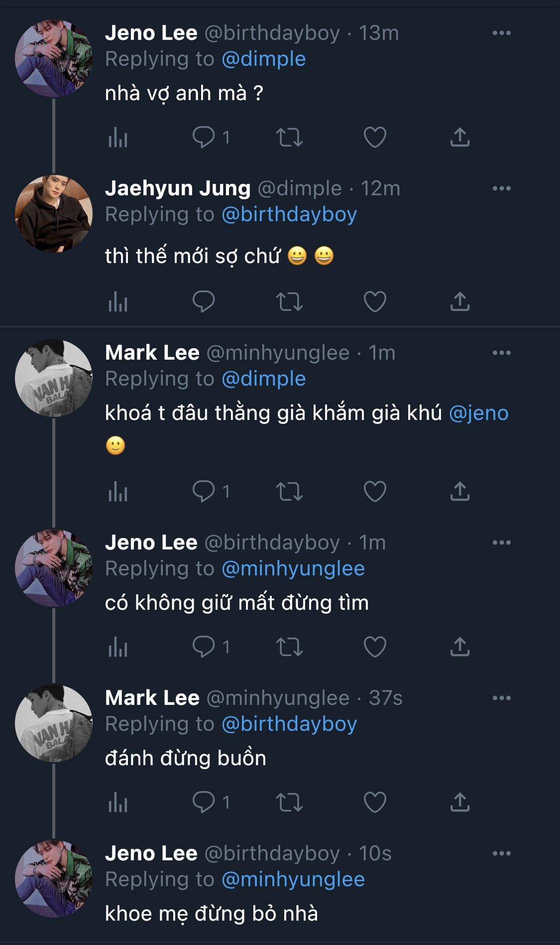Reply to Mark's "đánh đừng buồn" tweet
The height and width of the screenshot is (945, 560).
(204, 803)
